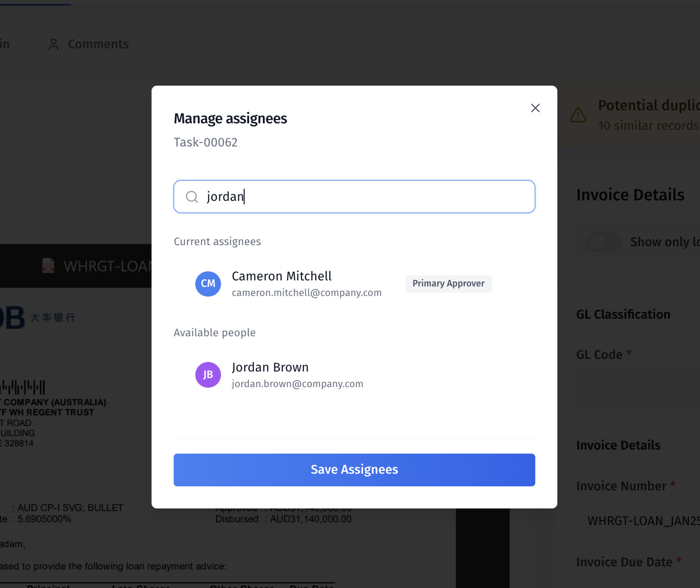Click jordan.brown@company.com email text
The height and width of the screenshot is (588, 700).
pos(297,384)
